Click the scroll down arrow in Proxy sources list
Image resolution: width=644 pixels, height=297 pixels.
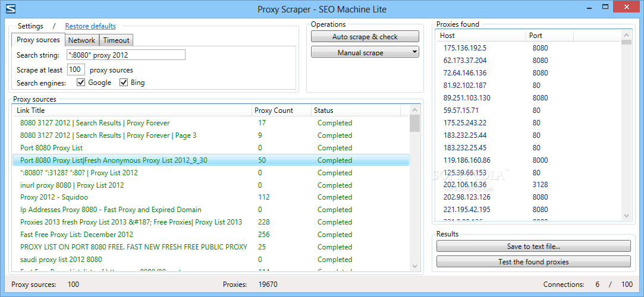[x=414, y=266]
